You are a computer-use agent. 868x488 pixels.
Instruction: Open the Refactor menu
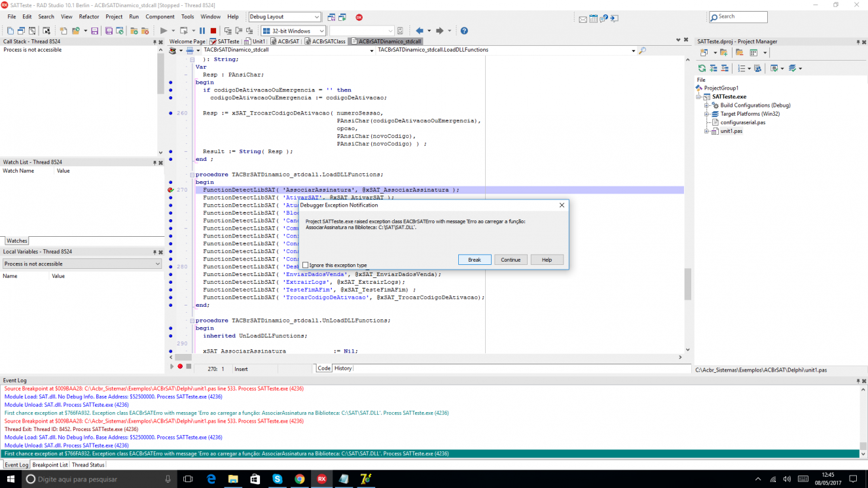(x=89, y=17)
